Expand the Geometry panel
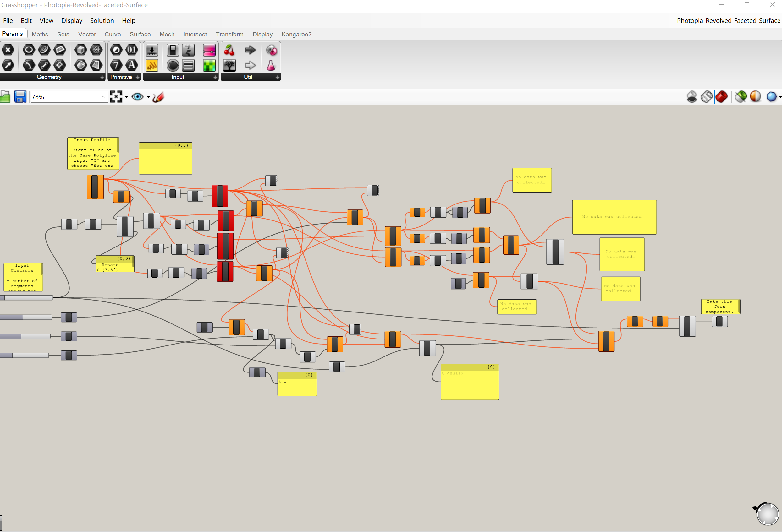782x532 pixels. point(102,77)
